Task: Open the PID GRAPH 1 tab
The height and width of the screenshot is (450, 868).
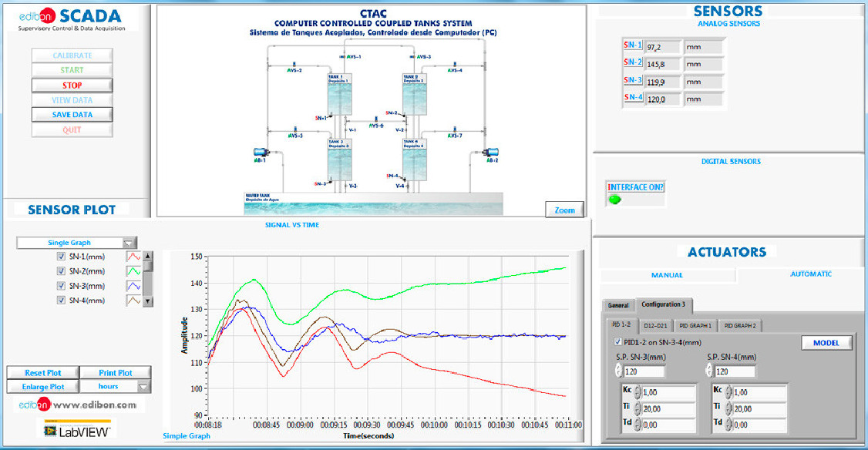Action: pyautogui.click(x=695, y=326)
